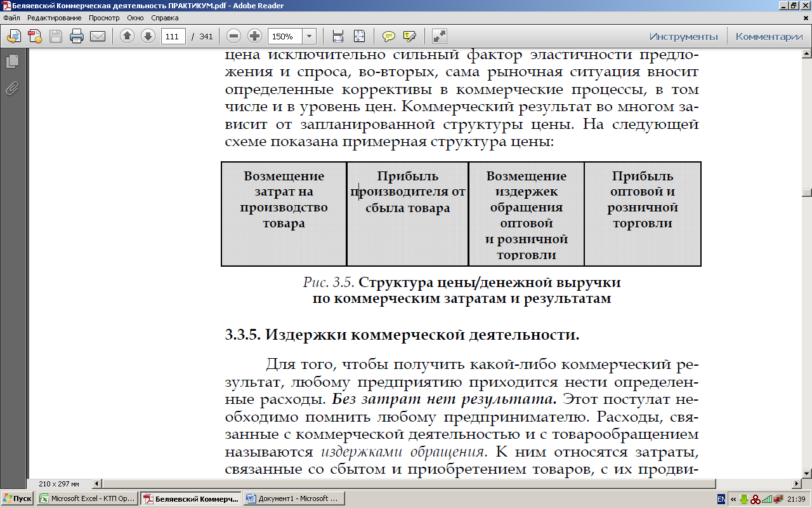The image size is (812, 508).
Task: Click the page number field showing 111
Action: 173,36
